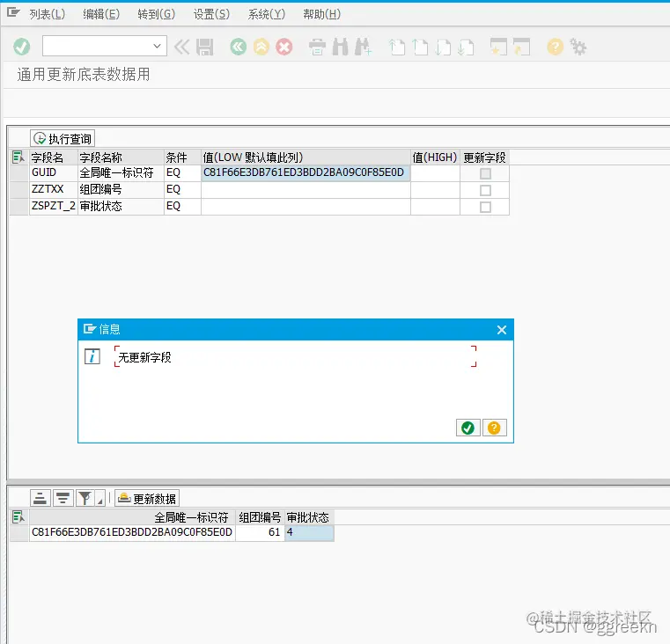Open the command field dropdown arrow
670x644 pixels.
pos(157,46)
